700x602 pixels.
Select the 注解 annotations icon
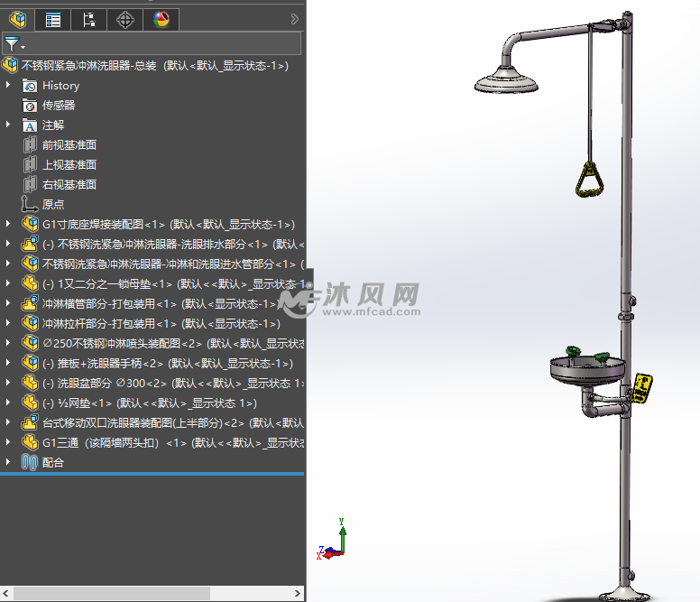coord(30,125)
